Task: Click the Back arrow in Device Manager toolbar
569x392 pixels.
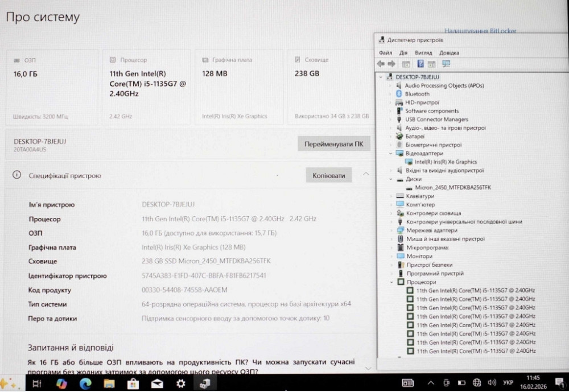Action: click(381, 64)
